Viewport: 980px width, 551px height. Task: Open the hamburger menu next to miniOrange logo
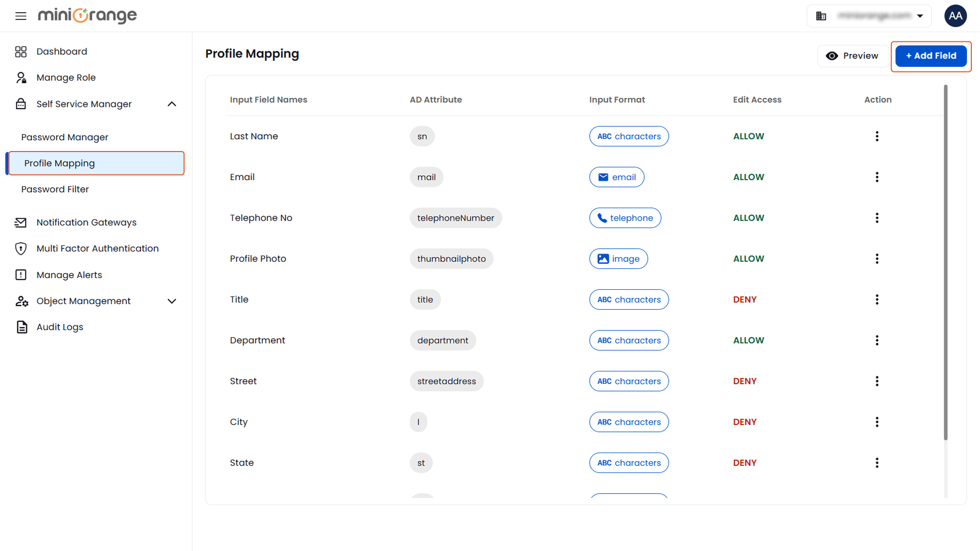click(x=20, y=16)
